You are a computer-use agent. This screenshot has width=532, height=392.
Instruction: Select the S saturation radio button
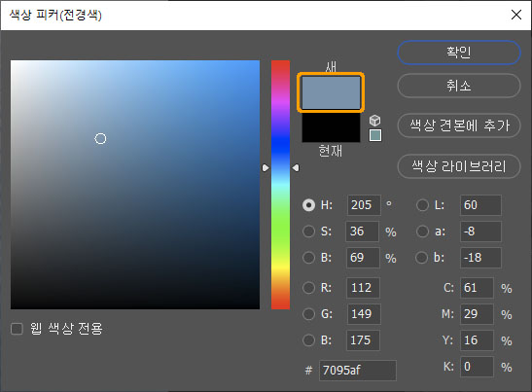(308, 232)
